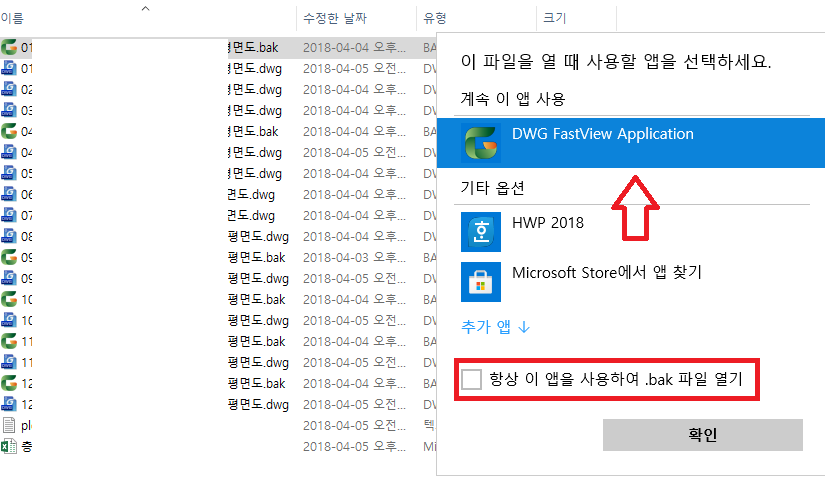Enable '항상 이 앱을 사용하여 .bak 파일 열기' checkbox
Screen dimensions: 825x494
pyautogui.click(x=473, y=380)
